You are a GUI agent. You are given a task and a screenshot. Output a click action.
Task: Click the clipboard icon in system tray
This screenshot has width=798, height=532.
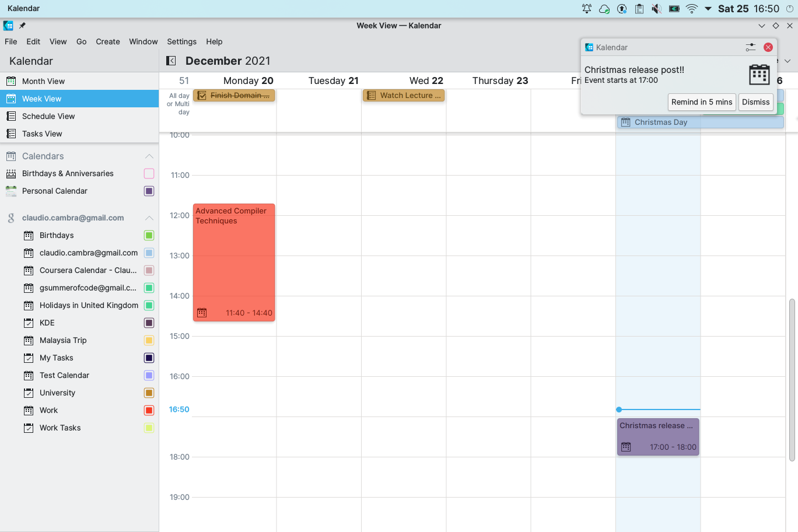point(639,9)
